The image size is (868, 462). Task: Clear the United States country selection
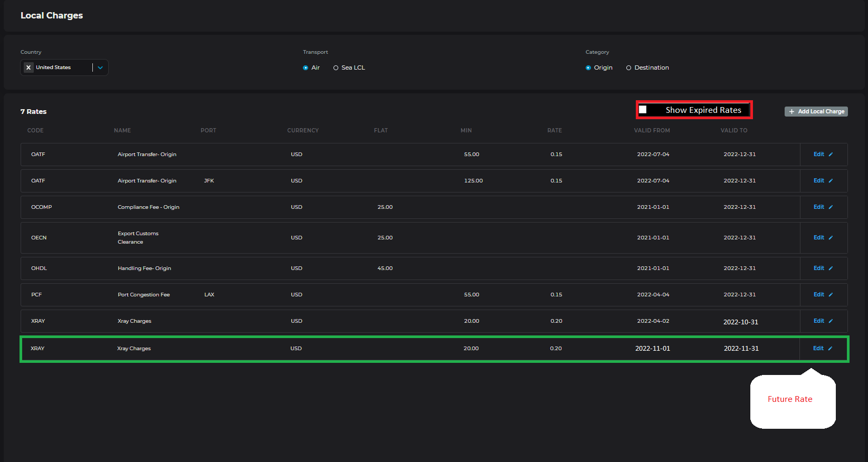pyautogui.click(x=28, y=68)
